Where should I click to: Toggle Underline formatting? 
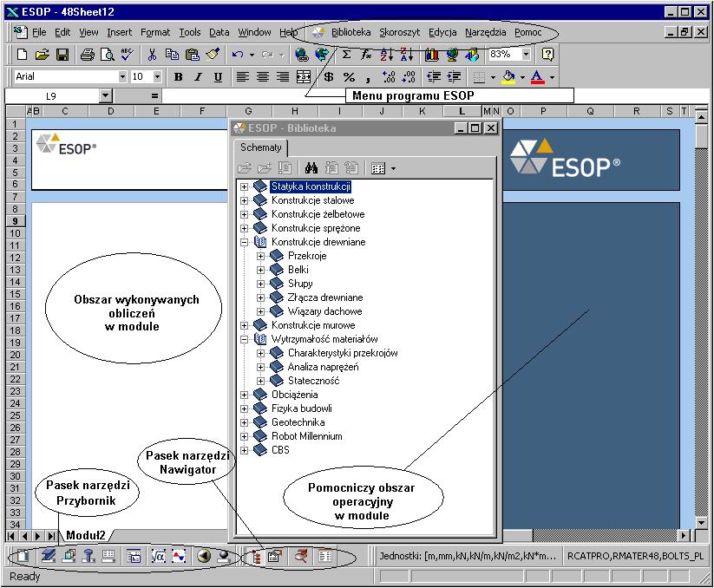[218, 77]
